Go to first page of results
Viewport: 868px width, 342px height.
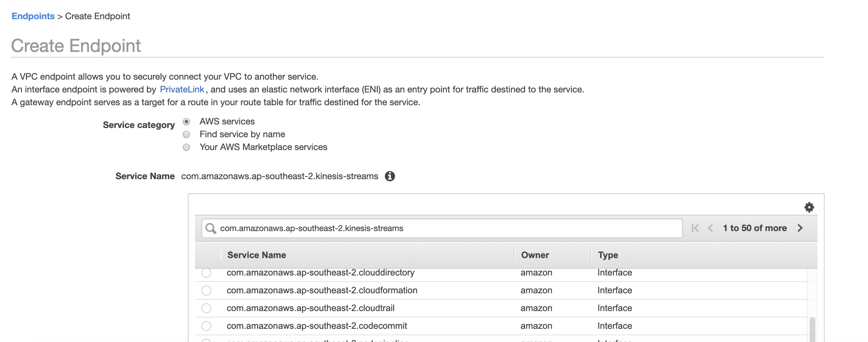(x=695, y=228)
